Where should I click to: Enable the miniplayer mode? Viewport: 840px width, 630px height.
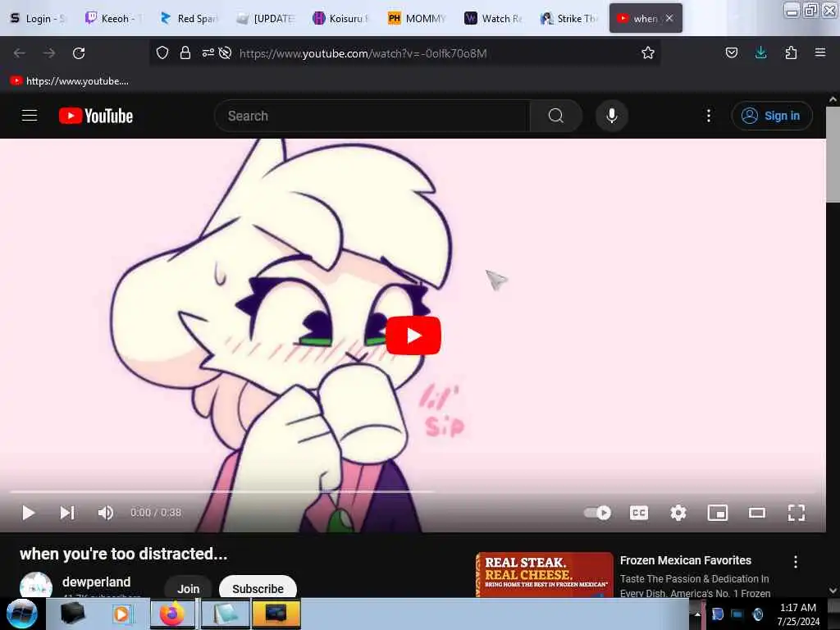(717, 513)
